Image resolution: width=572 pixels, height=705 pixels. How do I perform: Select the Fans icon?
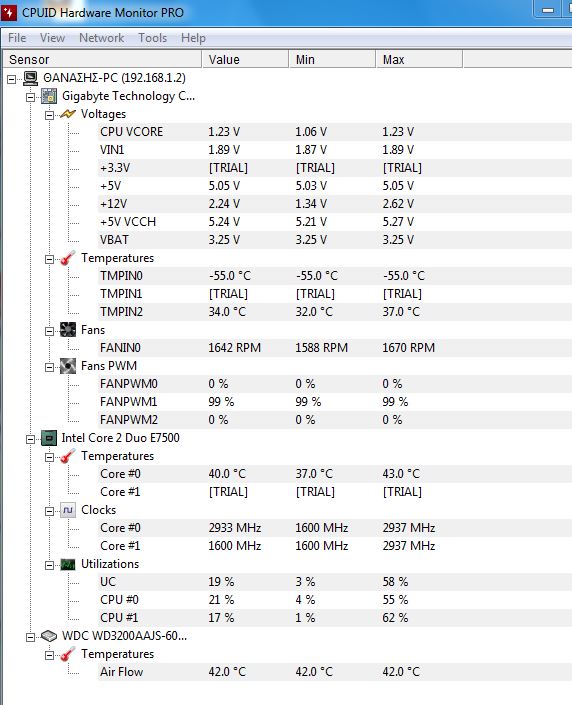pos(68,330)
